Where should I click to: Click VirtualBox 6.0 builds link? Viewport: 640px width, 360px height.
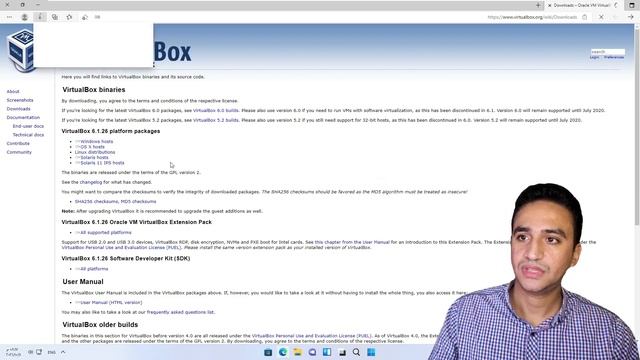click(x=216, y=111)
